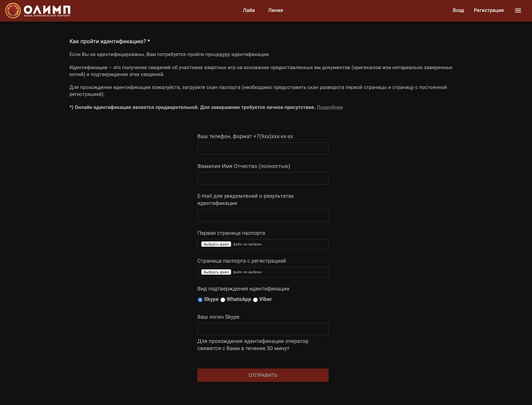Focus the phone number input field
532x405 pixels.
tap(263, 148)
